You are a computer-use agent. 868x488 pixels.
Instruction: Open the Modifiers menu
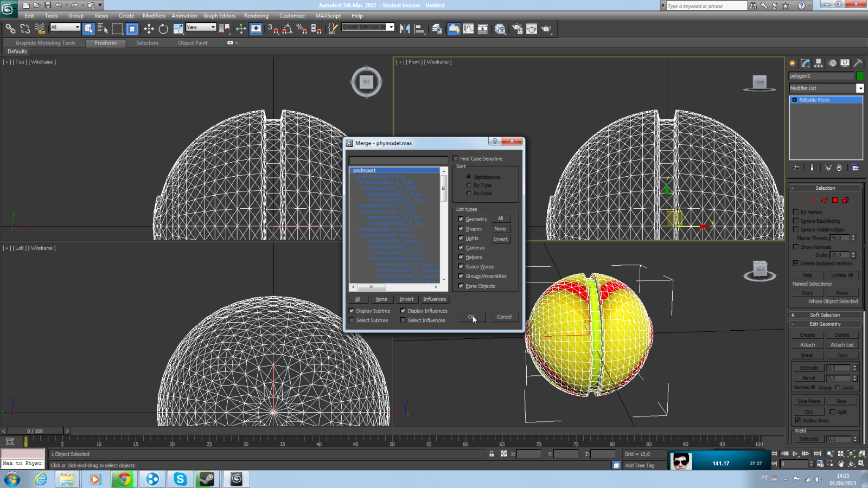pos(154,16)
